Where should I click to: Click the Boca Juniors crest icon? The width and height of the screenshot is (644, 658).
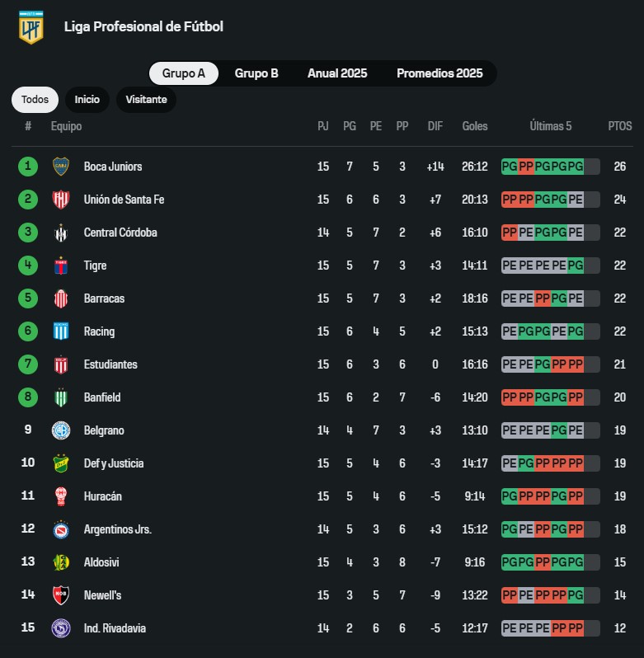(60, 167)
